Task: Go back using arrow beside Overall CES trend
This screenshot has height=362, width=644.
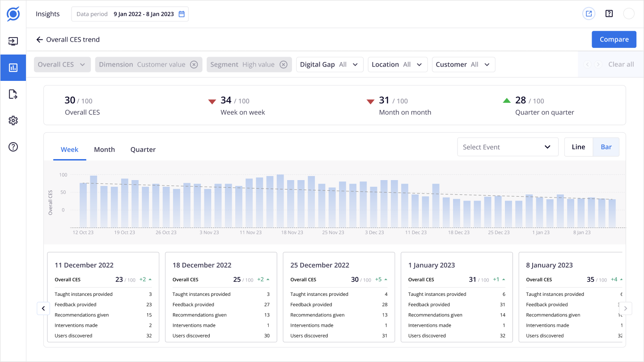Action: 40,40
